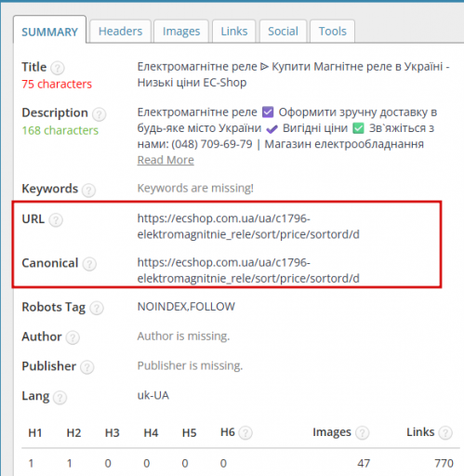Click the Images count 47
464x476 pixels.
coord(364,463)
